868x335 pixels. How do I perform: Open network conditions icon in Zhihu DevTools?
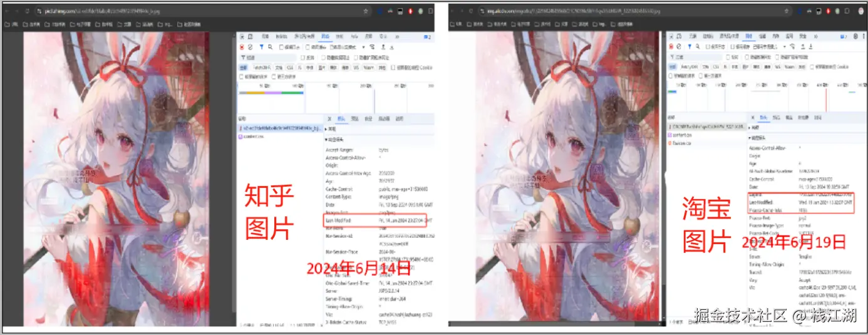point(372,47)
